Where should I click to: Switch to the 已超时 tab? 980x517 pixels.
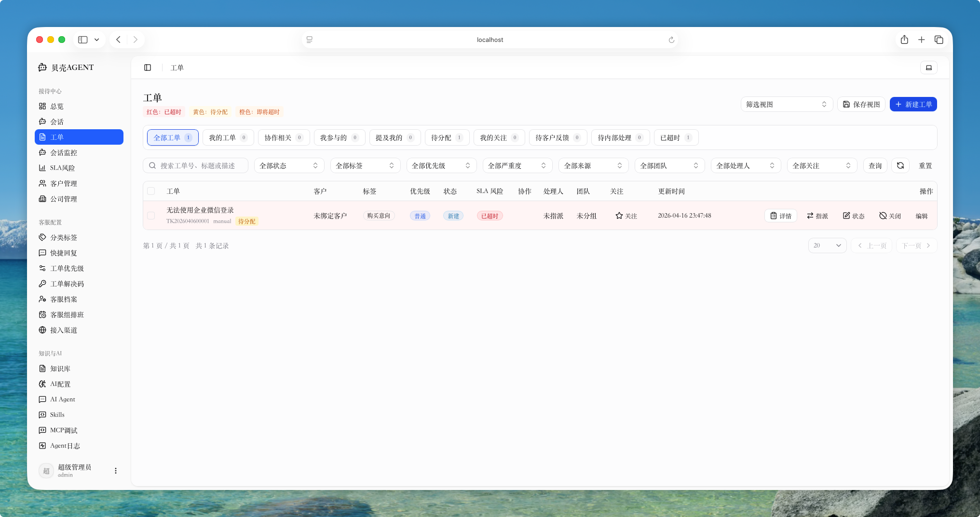(x=676, y=137)
